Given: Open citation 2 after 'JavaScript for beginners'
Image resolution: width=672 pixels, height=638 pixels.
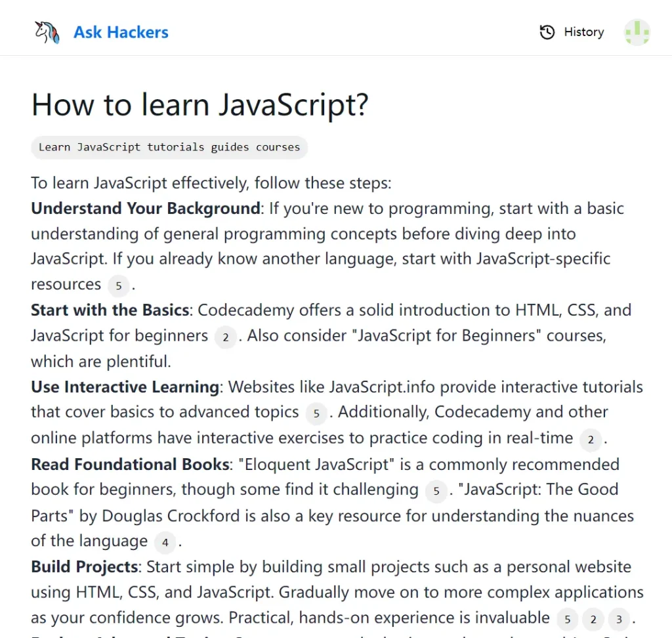Looking at the screenshot, I should (225, 337).
